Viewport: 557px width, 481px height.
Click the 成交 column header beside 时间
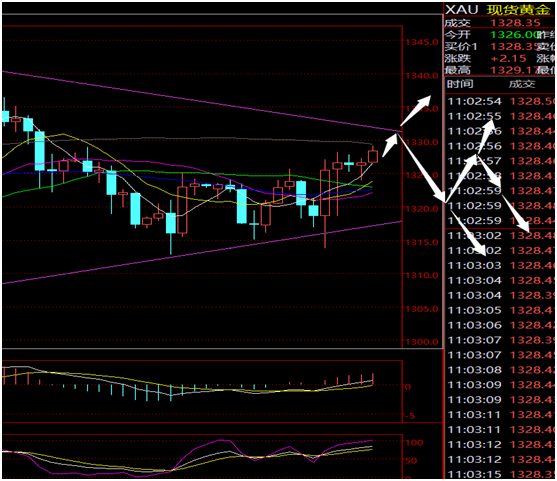[522, 84]
